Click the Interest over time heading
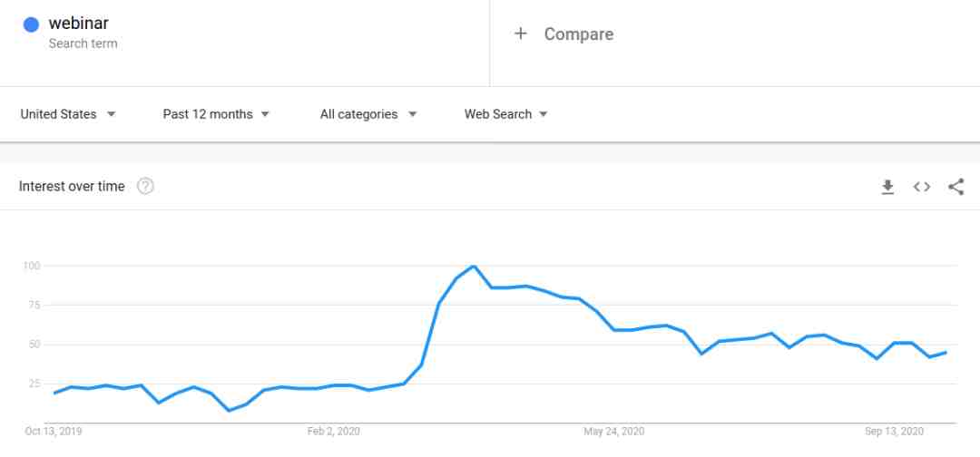The image size is (980, 457). (x=72, y=186)
